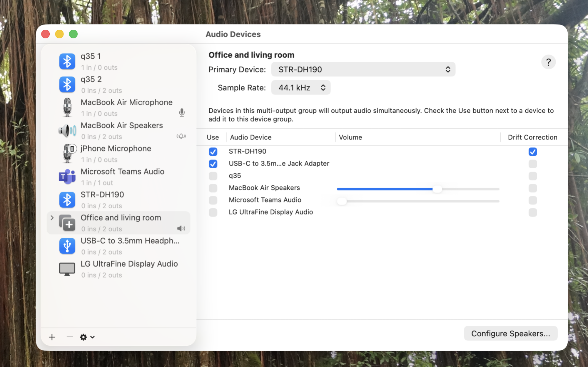Select 'USB-C to 3.5mm Headph...' sidebar device name
The width and height of the screenshot is (588, 367).
tap(130, 241)
